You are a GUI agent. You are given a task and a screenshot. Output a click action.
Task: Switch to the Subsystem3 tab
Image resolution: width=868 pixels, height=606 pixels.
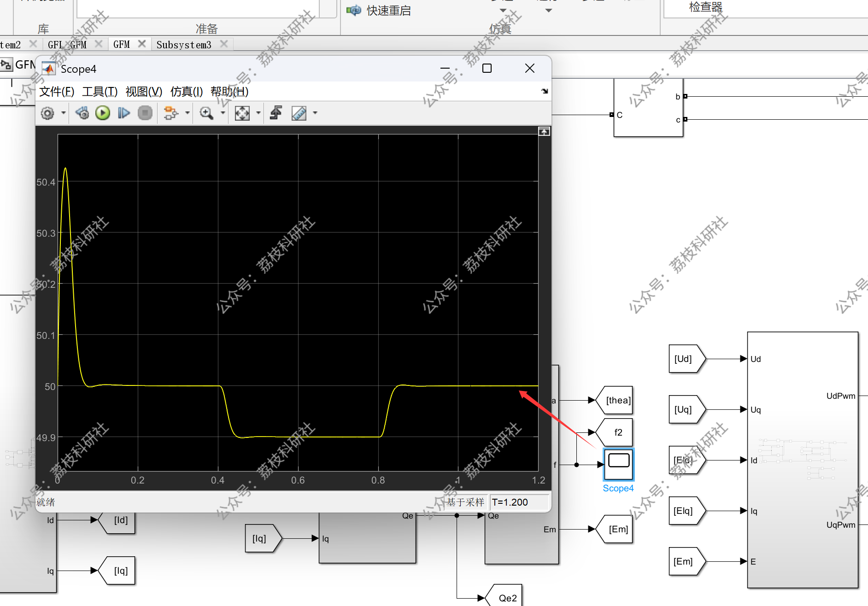pos(184,45)
